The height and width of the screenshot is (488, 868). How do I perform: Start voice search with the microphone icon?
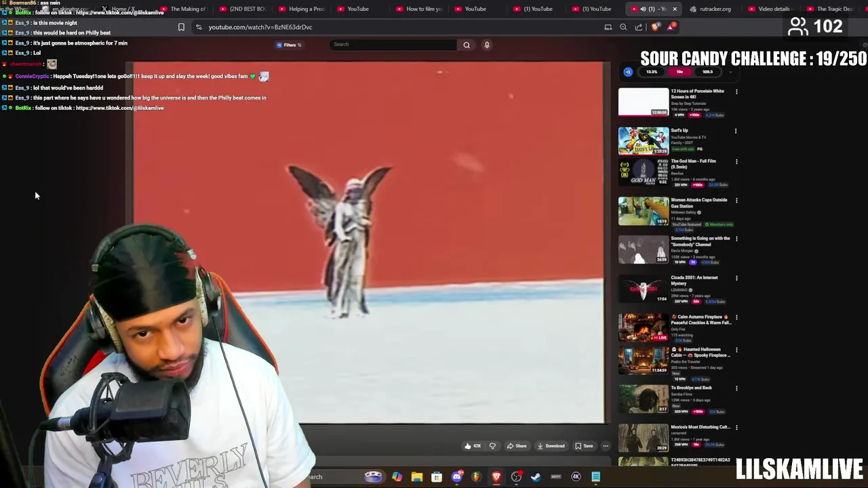486,45
